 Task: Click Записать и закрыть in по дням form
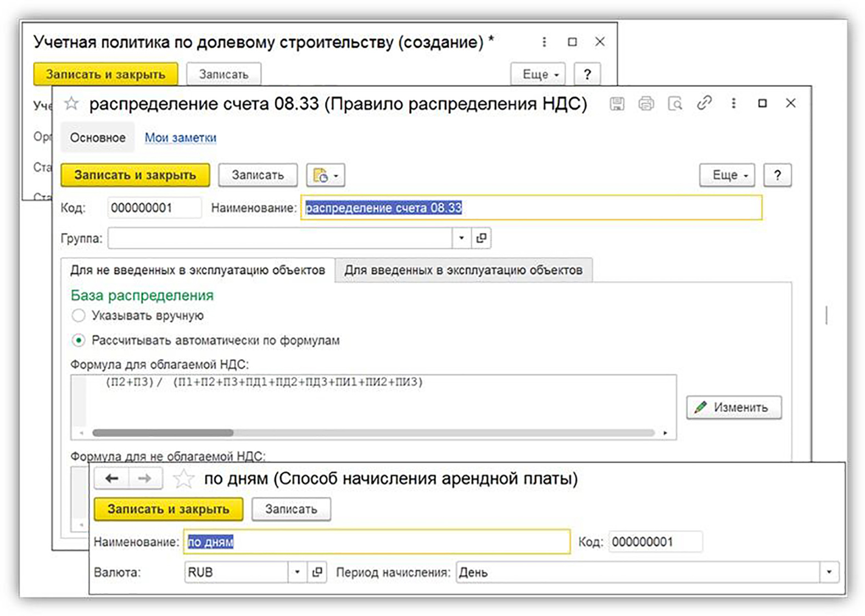click(169, 509)
